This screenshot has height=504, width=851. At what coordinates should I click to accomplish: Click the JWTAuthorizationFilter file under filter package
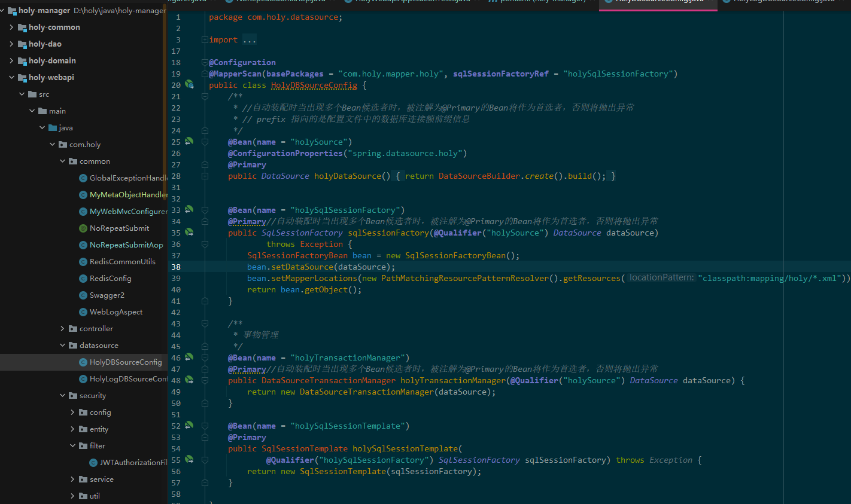127,462
